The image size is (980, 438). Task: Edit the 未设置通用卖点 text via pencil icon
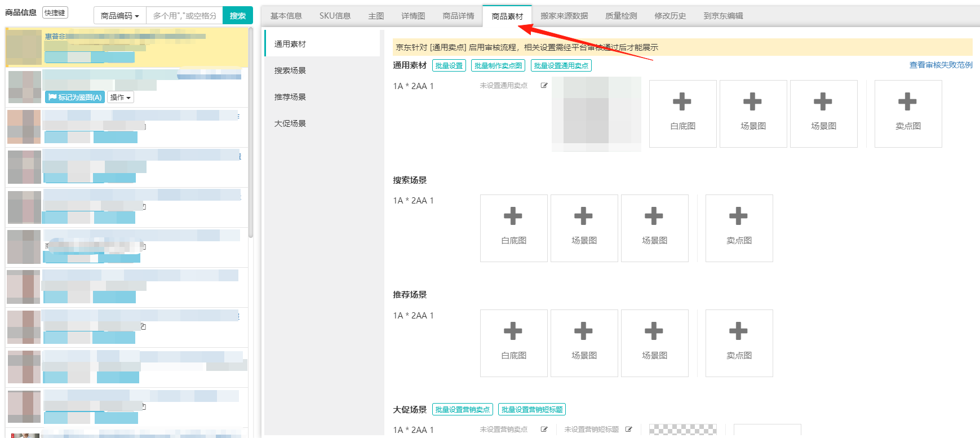tap(544, 86)
